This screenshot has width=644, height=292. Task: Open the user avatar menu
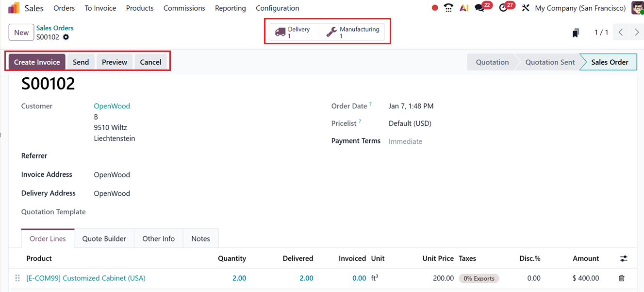point(637,8)
